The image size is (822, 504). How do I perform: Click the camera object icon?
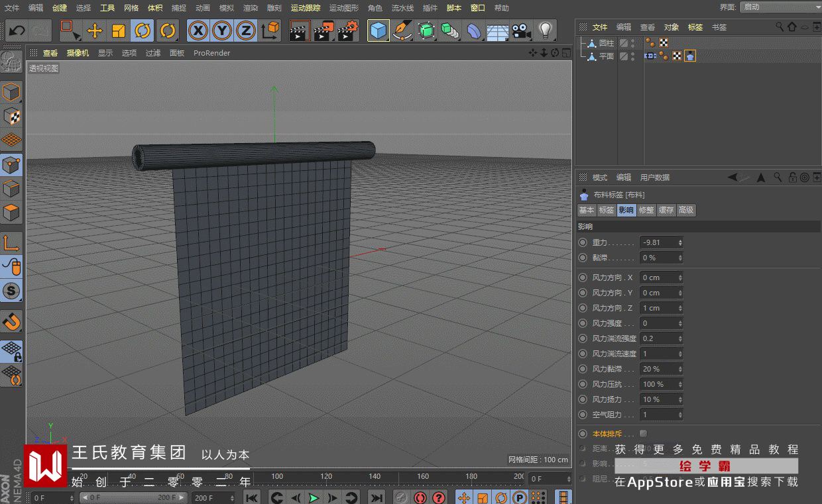tap(522, 31)
